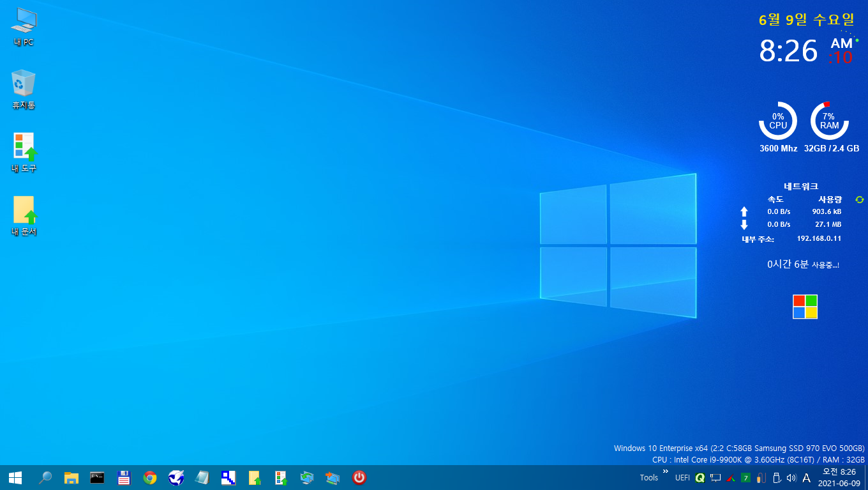Open the notepad taskbar icon
Viewport: 868px width, 490px height.
coord(202,477)
